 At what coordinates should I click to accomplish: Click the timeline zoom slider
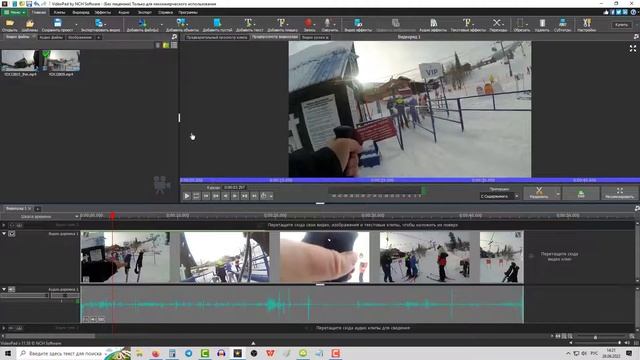[595, 337]
